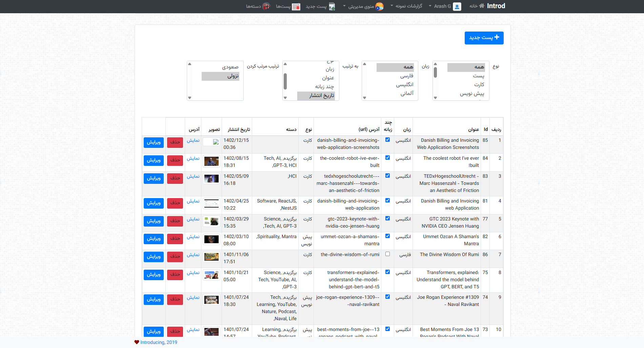
Task: Click حذف button for TEDxHogeschoolUtrecht row
Action: pos(175,178)
